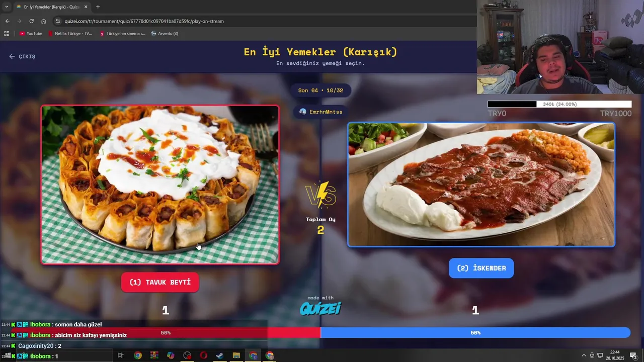Click chat message 'abicim siz kafayı yemişsiniz'
Image resolution: width=644 pixels, height=362 pixels.
click(91, 335)
